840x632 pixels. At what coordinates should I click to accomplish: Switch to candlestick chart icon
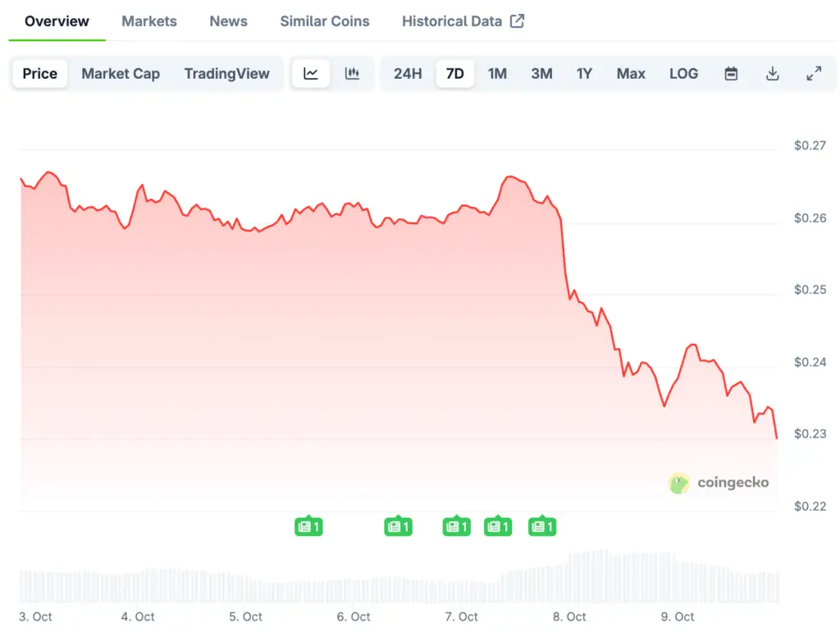point(352,74)
